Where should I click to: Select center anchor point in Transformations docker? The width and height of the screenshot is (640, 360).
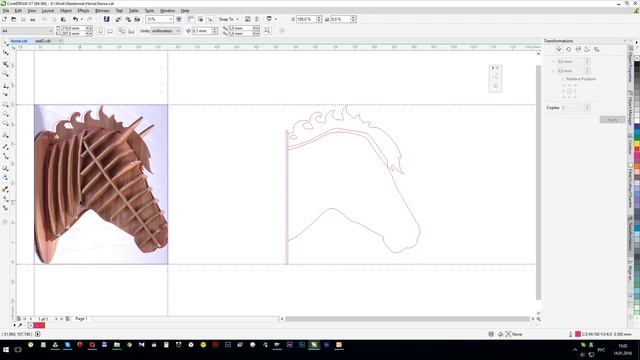point(570,91)
